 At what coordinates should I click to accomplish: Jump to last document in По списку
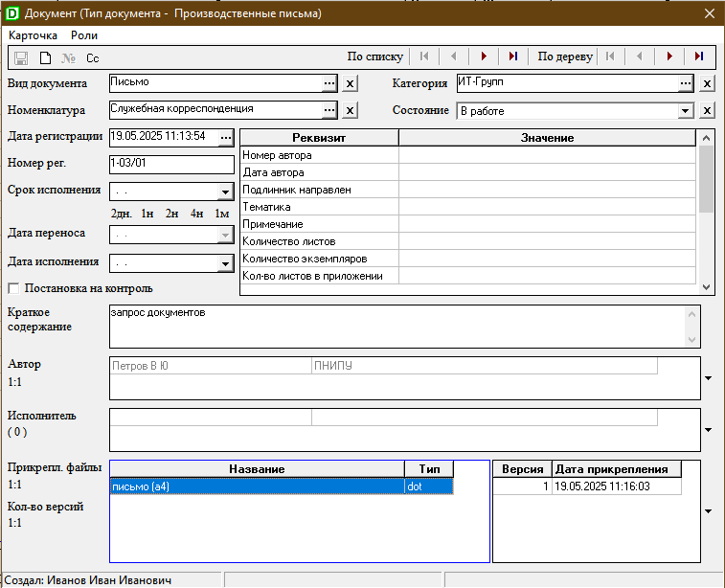click(x=513, y=57)
